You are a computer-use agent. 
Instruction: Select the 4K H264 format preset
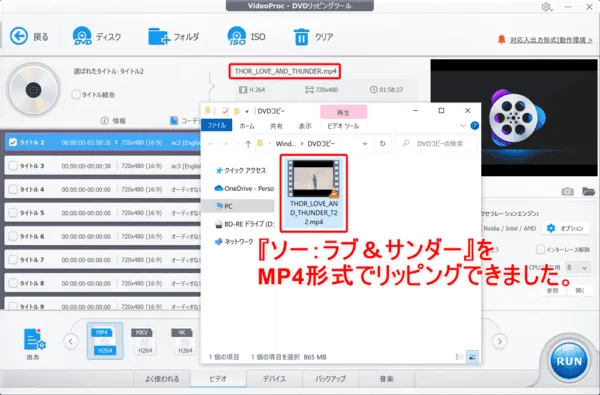click(x=185, y=341)
